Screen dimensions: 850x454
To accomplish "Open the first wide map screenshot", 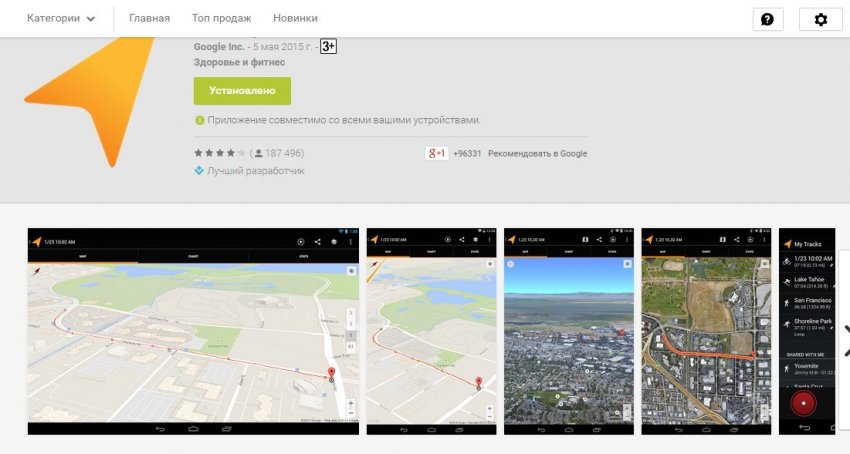I will click(x=193, y=331).
